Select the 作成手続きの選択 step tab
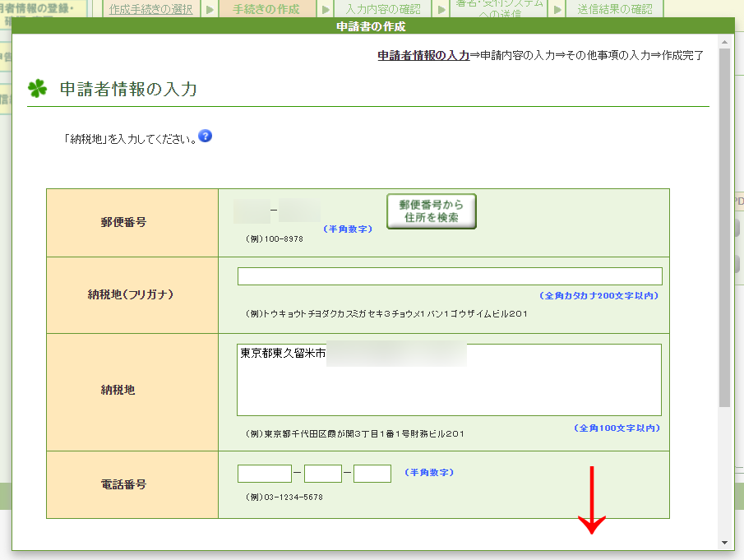The height and width of the screenshot is (560, 744). (x=151, y=10)
